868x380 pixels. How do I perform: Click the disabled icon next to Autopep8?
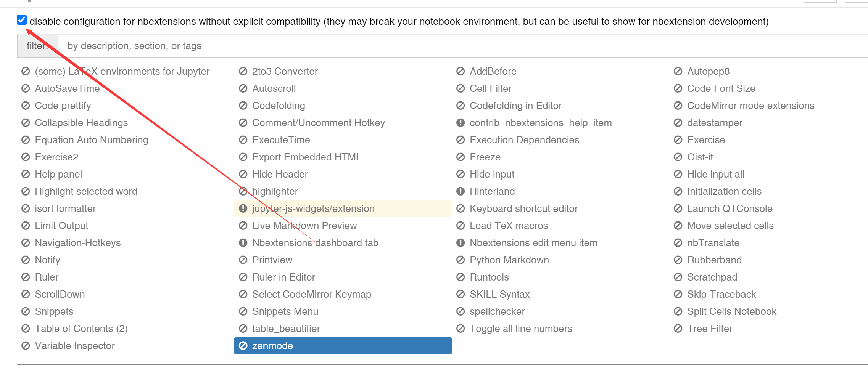coord(678,71)
